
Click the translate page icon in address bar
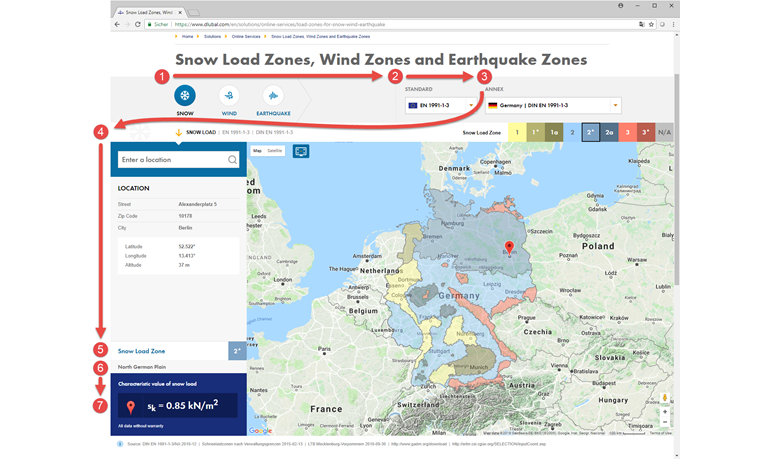click(x=642, y=24)
